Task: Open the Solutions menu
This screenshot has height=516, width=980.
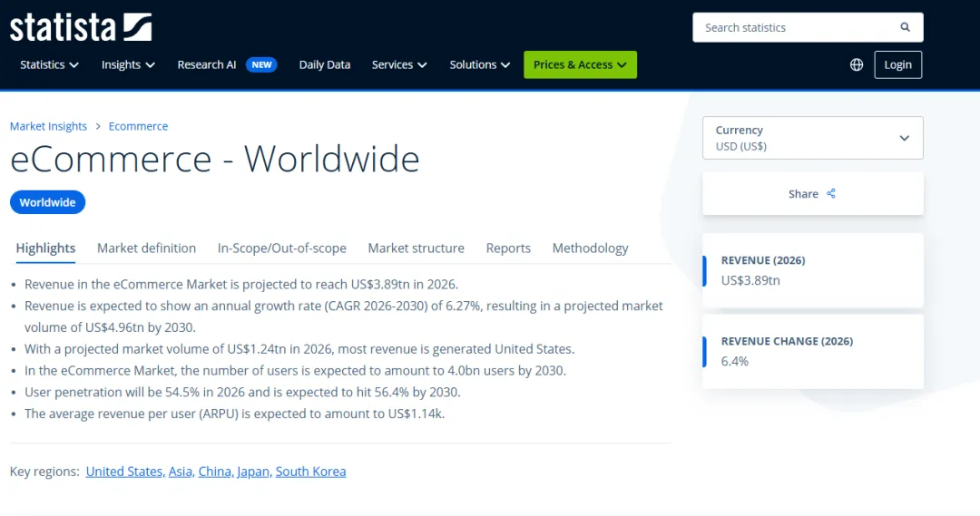Action: [x=479, y=65]
